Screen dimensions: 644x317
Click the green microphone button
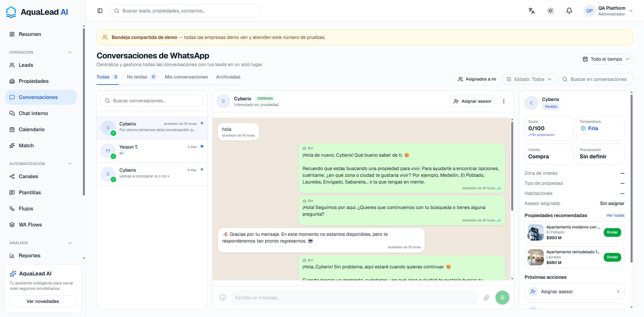pyautogui.click(x=502, y=298)
